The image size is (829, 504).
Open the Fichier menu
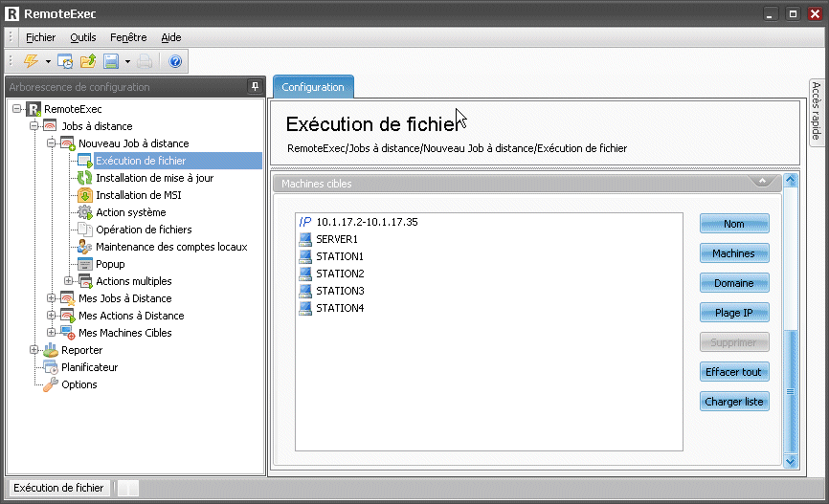41,37
